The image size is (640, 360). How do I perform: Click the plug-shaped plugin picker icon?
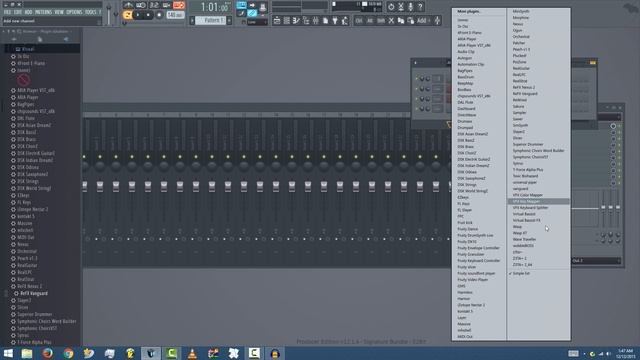[335, 20]
